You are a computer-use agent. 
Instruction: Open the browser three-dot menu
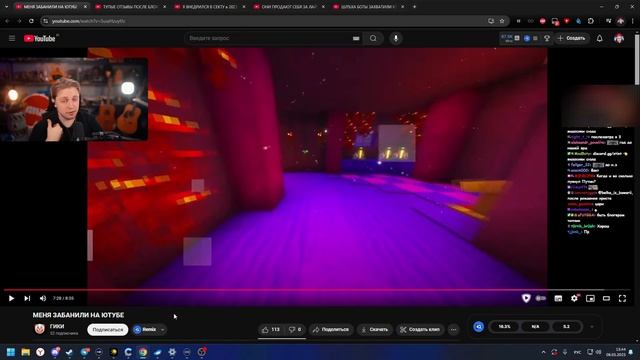point(633,21)
